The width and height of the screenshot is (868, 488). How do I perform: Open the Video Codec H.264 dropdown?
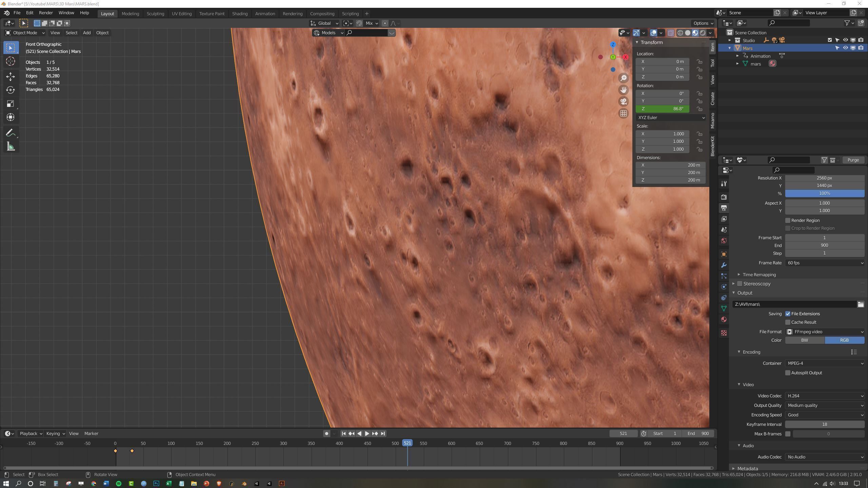click(x=825, y=396)
